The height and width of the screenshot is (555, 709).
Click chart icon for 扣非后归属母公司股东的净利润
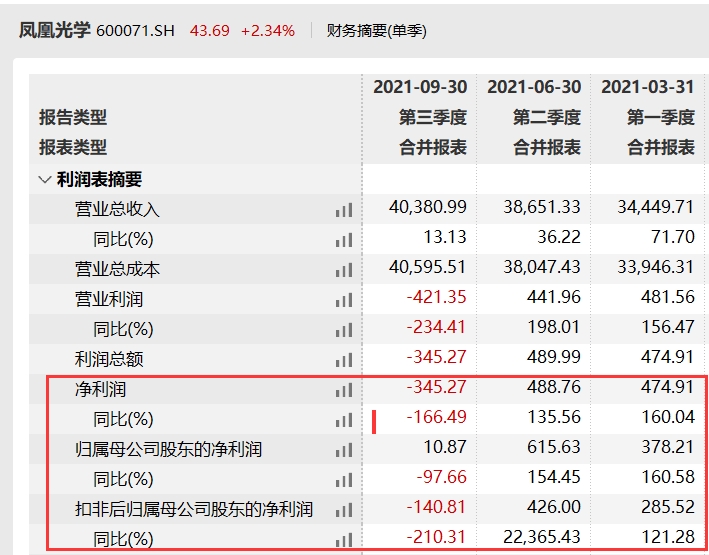344,511
